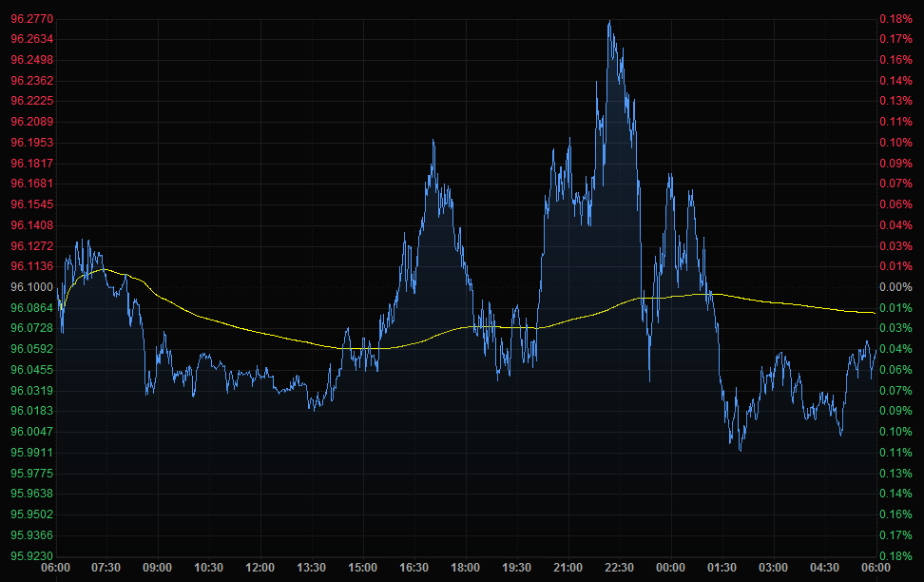
Task: Click the highest blue price peak near 22:30
Action: 609,22
